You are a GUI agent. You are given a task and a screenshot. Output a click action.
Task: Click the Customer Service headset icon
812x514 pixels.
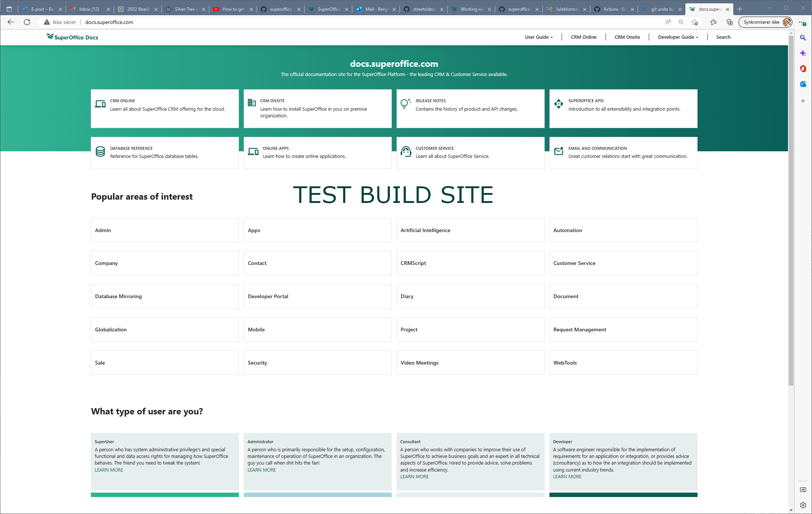coord(406,152)
